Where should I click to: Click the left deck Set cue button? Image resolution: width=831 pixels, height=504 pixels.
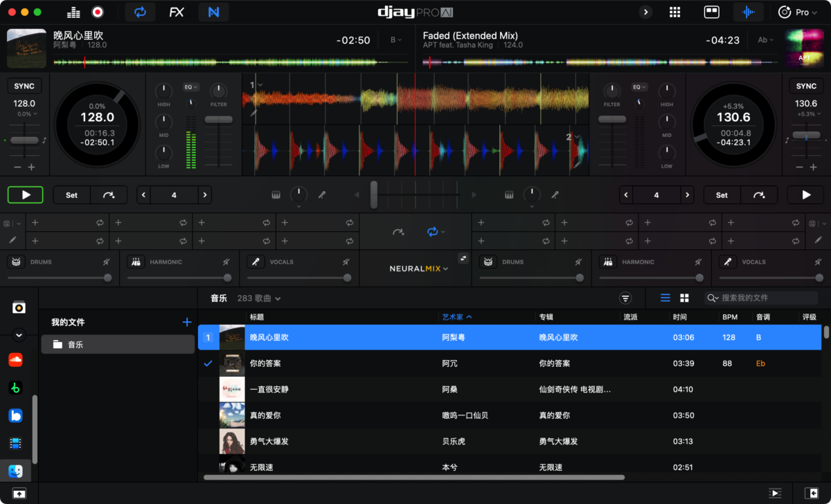pyautogui.click(x=72, y=195)
